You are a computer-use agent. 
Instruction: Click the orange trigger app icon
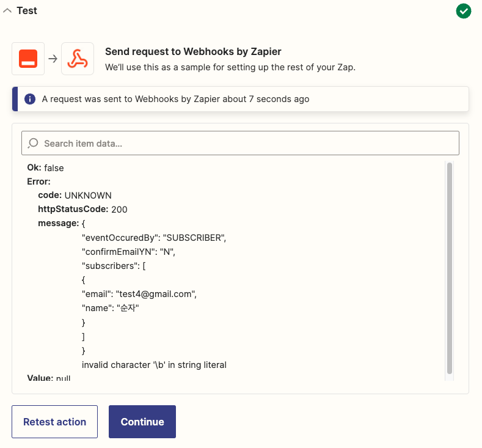(28, 59)
